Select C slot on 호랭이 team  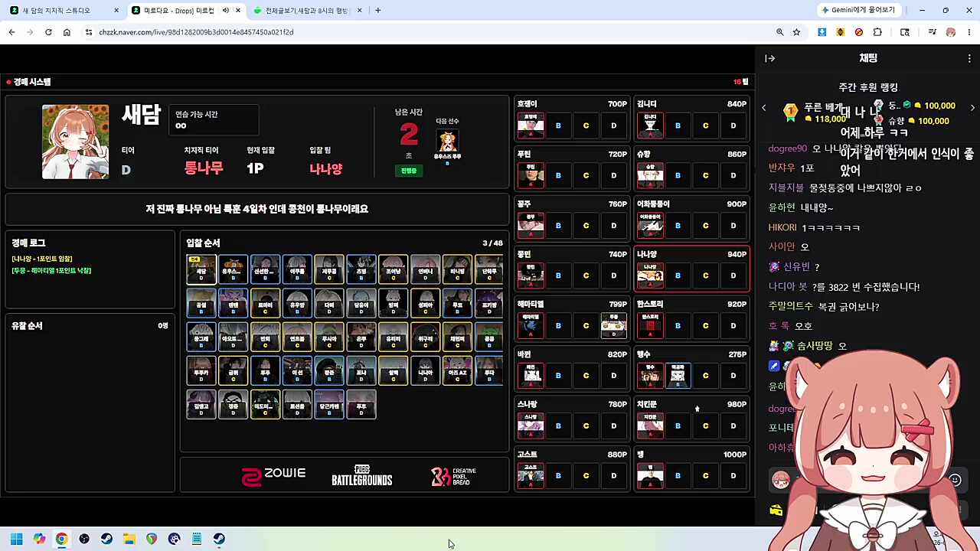[x=586, y=126]
